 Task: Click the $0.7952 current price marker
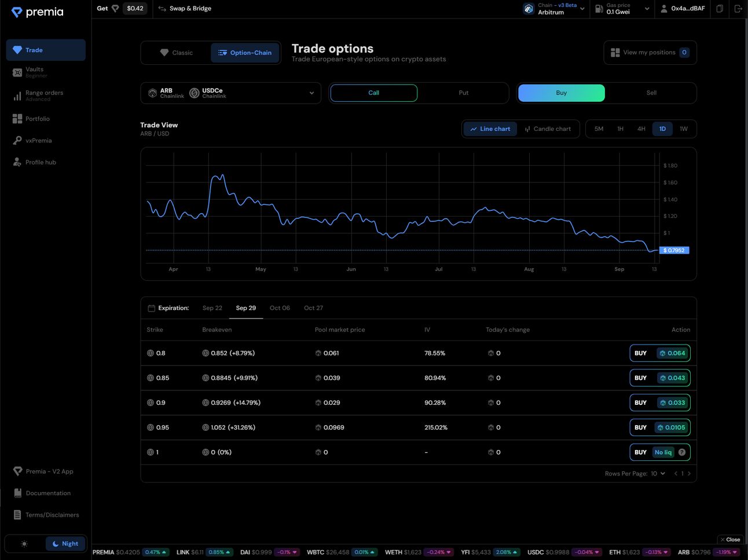click(x=674, y=251)
